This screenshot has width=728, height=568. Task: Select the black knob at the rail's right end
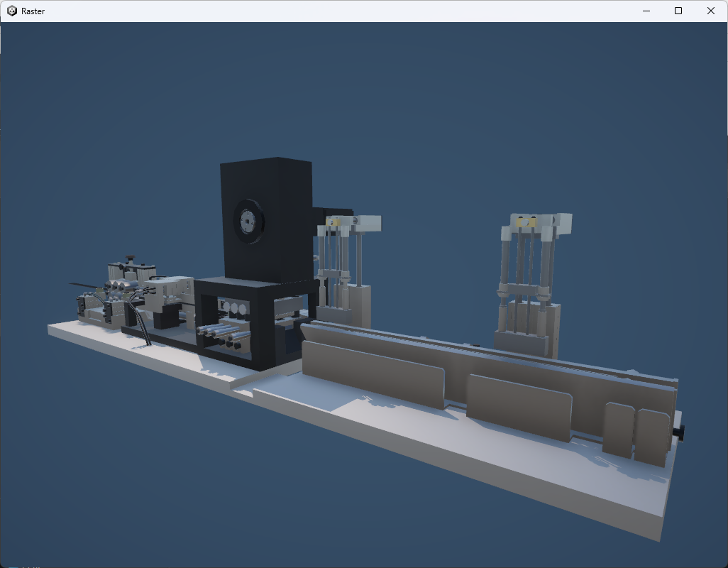[x=682, y=432]
